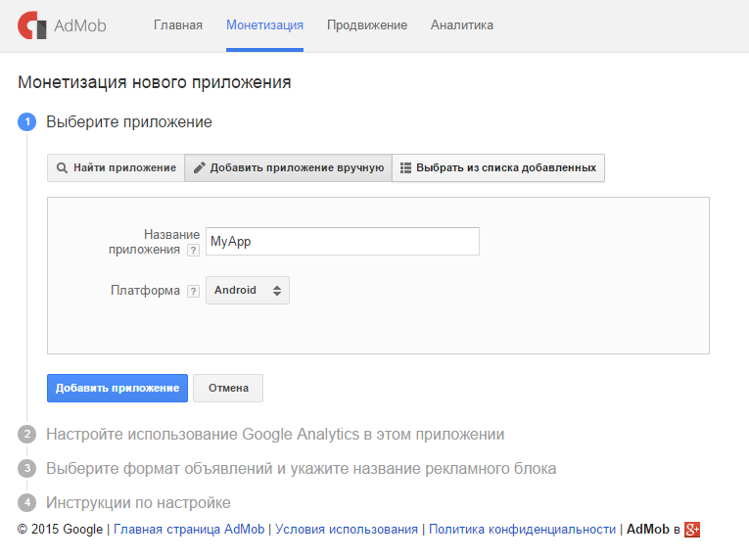Select Добавить приложение вручную tab
Screen dimensions: 749x560
pyautogui.click(x=289, y=167)
